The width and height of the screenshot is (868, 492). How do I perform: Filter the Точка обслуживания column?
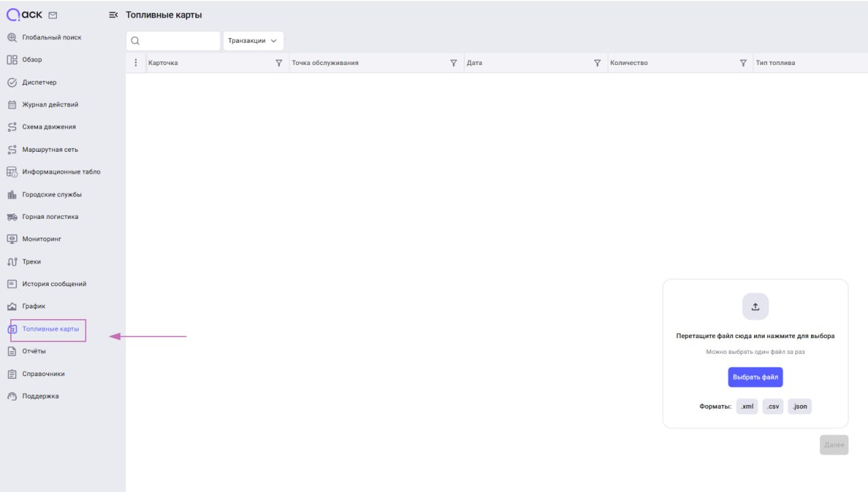[454, 63]
